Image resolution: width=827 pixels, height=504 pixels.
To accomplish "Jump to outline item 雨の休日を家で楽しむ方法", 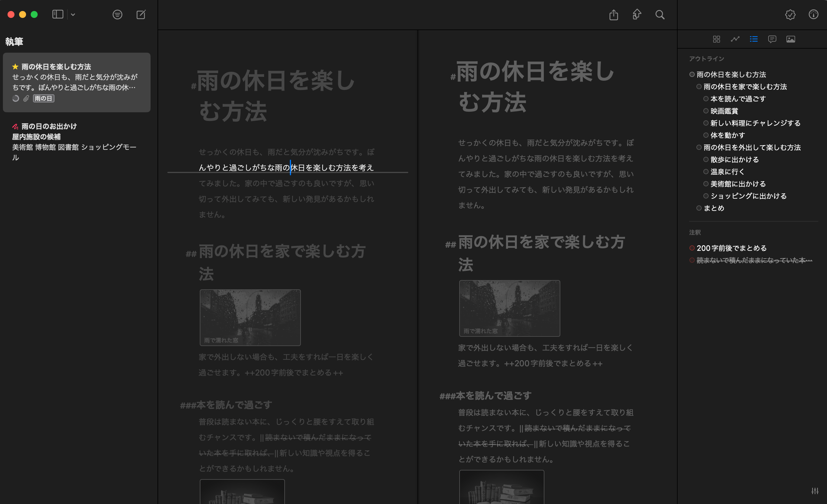I will pos(745,87).
